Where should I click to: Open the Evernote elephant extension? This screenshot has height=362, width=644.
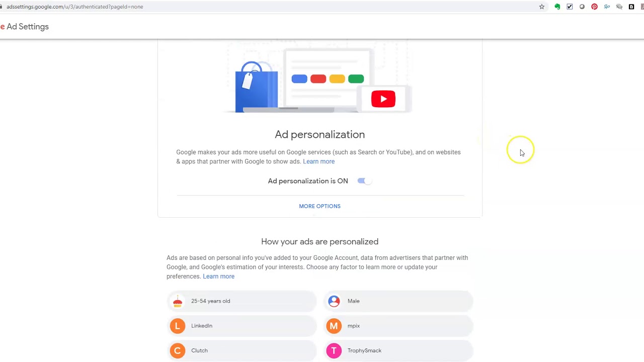557,7
